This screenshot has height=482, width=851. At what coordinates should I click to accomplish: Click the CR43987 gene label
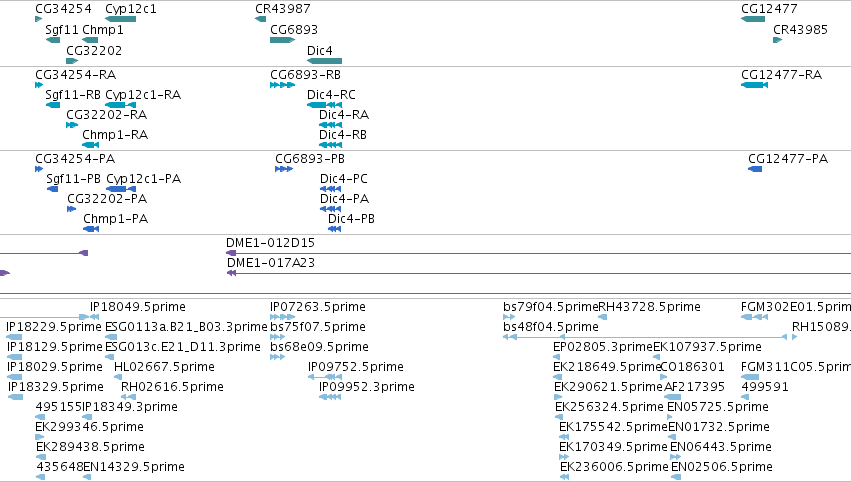(283, 9)
